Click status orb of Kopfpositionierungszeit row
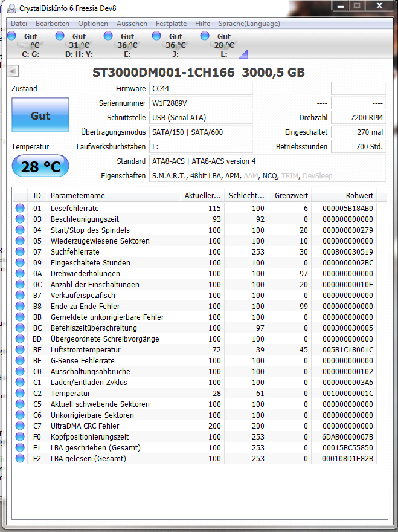The image size is (398, 532). pyautogui.click(x=20, y=436)
